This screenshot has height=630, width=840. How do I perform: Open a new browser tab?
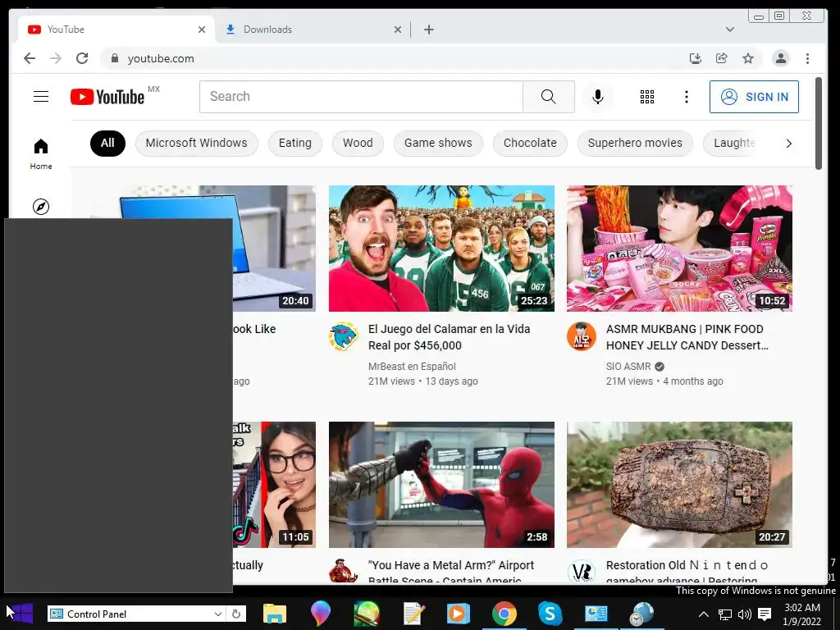tap(428, 30)
